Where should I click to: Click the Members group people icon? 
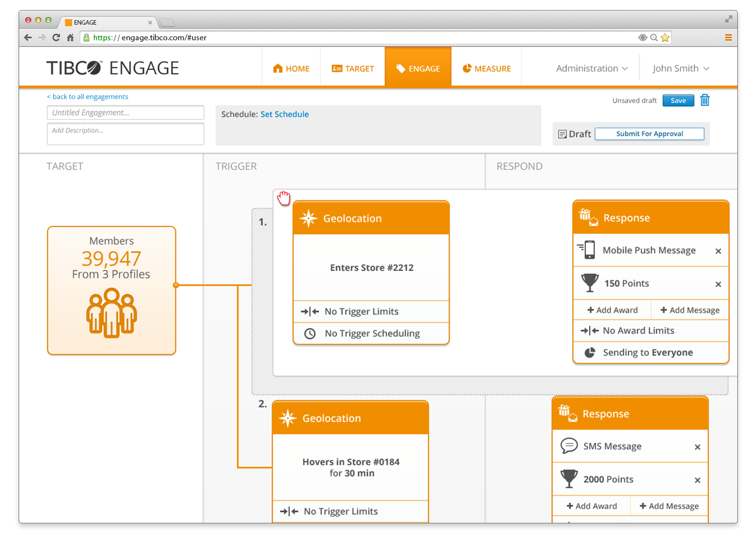pos(112,312)
